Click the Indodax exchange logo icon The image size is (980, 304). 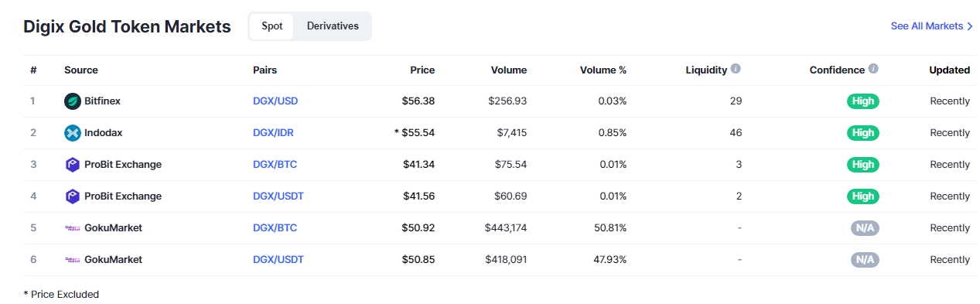click(x=73, y=132)
